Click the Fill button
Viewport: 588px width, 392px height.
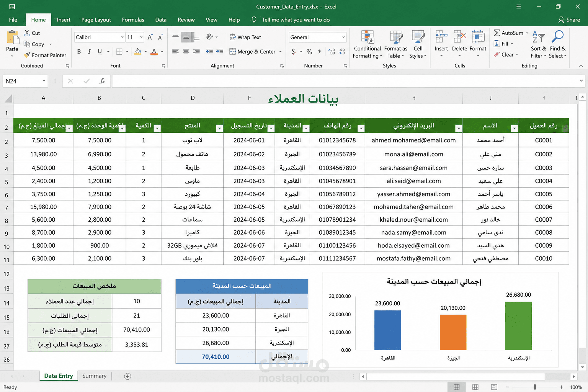point(503,44)
